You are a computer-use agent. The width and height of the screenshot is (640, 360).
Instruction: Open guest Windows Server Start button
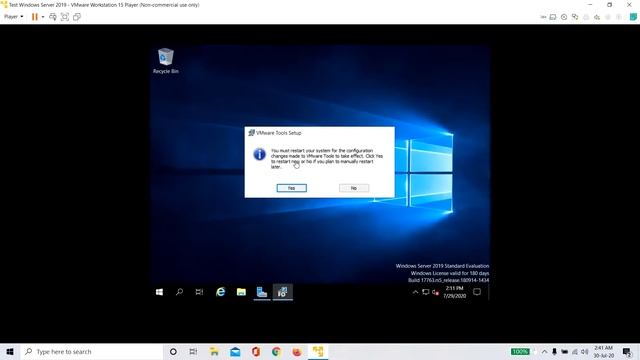pos(160,292)
